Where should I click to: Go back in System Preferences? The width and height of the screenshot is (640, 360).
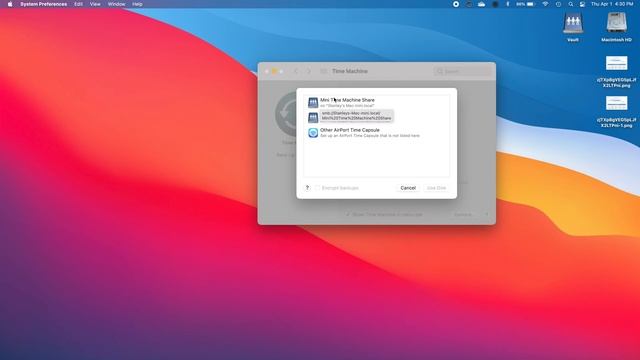point(296,71)
